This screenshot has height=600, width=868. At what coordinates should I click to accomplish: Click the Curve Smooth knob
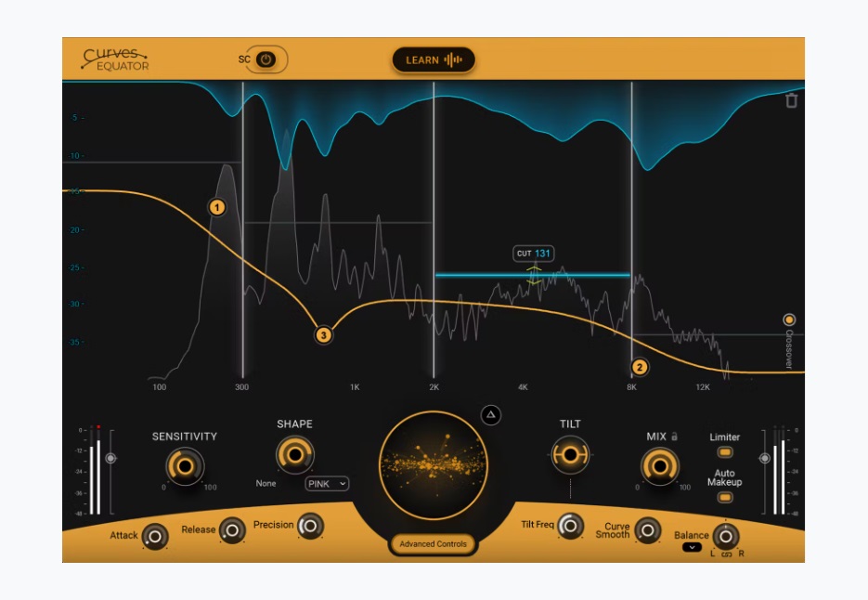pyautogui.click(x=647, y=530)
